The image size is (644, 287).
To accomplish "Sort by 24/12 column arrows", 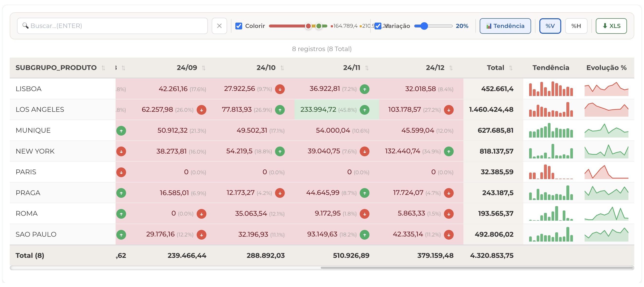I will [x=451, y=68].
